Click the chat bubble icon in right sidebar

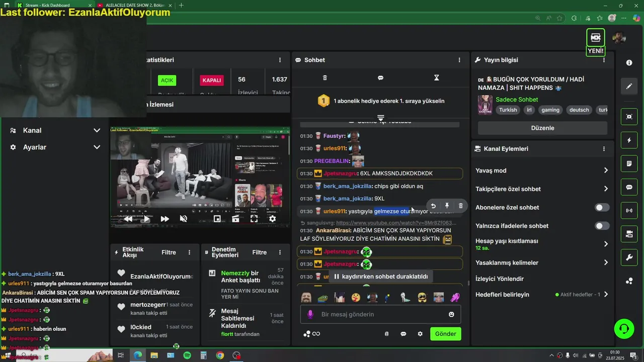(629, 187)
